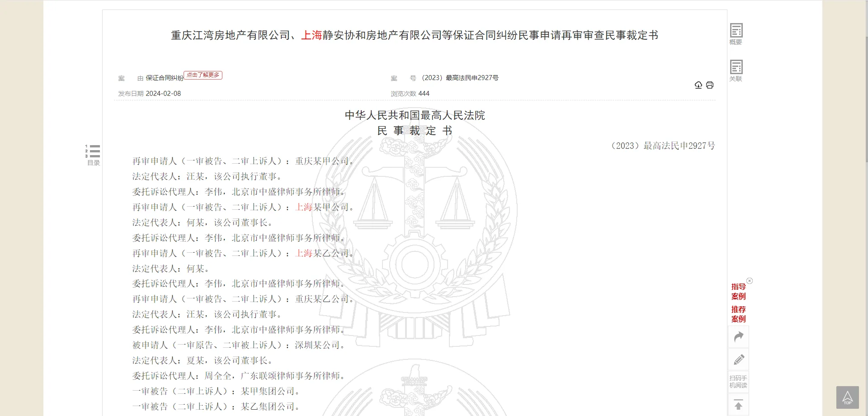Viewport: 868px width, 416px height.
Task: Click line mentioning 深圳某公司
Action: (239, 345)
